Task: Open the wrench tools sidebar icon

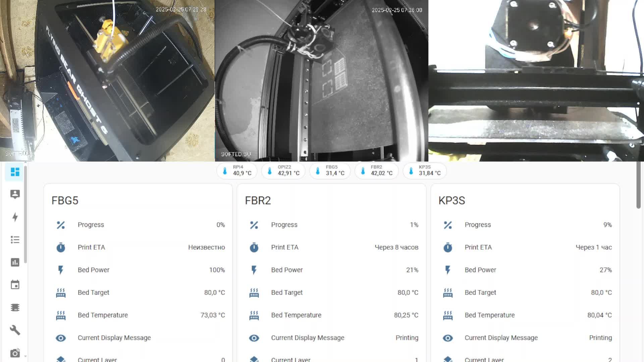Action: point(15,330)
